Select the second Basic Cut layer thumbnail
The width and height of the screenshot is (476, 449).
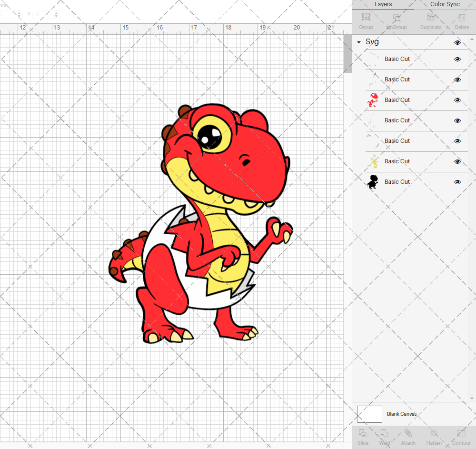373,79
